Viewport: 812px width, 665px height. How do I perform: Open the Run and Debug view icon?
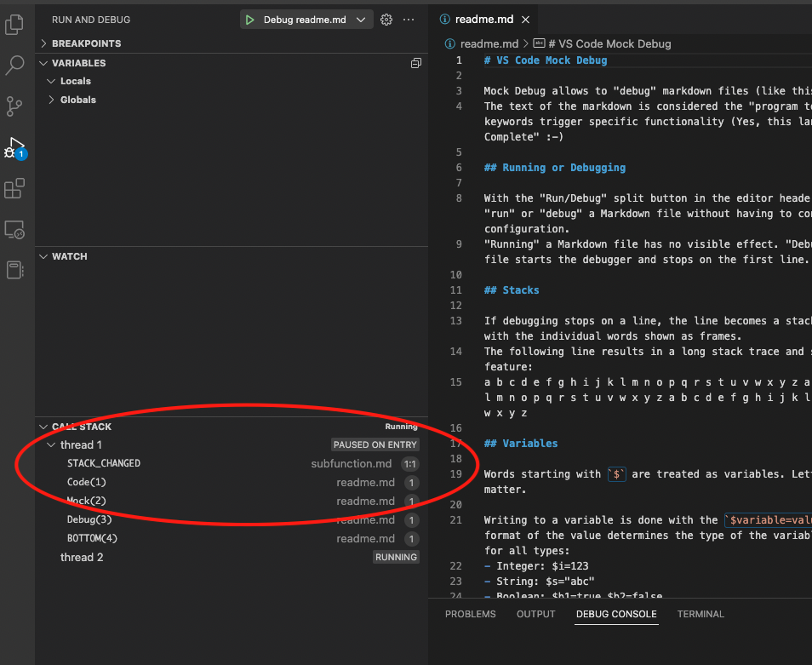coord(14,147)
